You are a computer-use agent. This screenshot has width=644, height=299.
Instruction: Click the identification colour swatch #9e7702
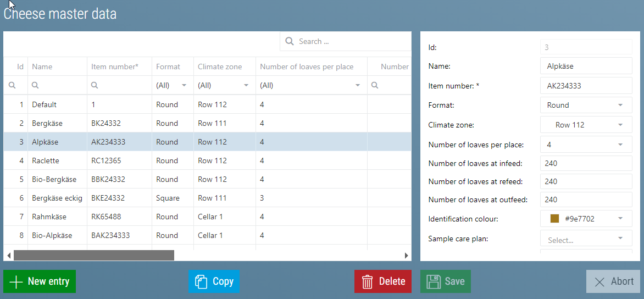coord(554,219)
